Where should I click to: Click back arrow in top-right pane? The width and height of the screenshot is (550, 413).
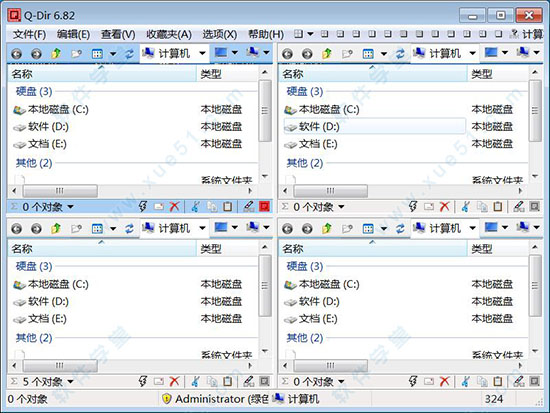[x=287, y=54]
